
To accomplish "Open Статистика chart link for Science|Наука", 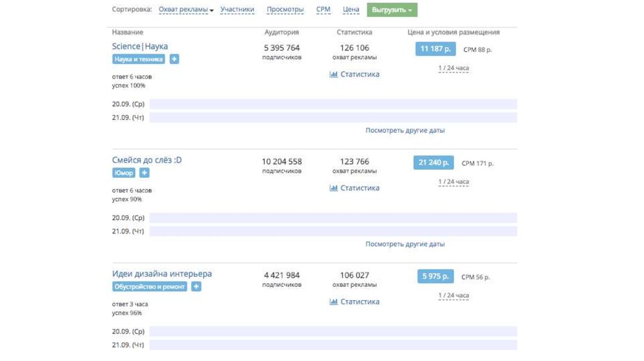I will click(x=355, y=74).
